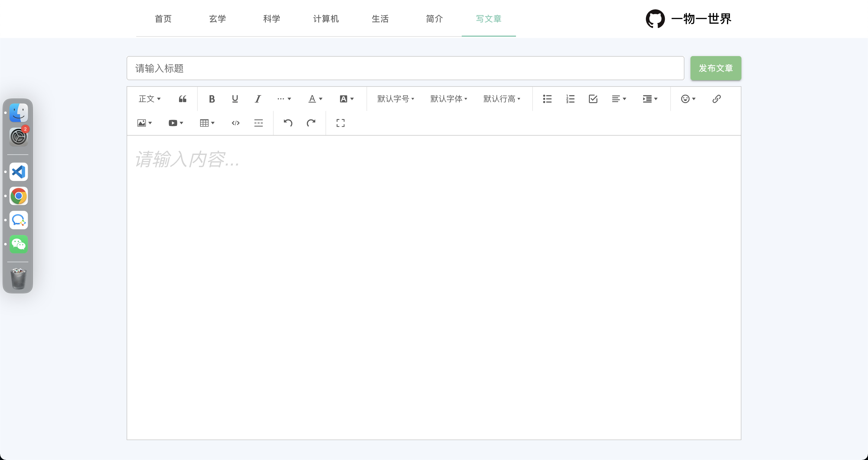
Task: Open the Trash from the dock
Action: (x=18, y=279)
